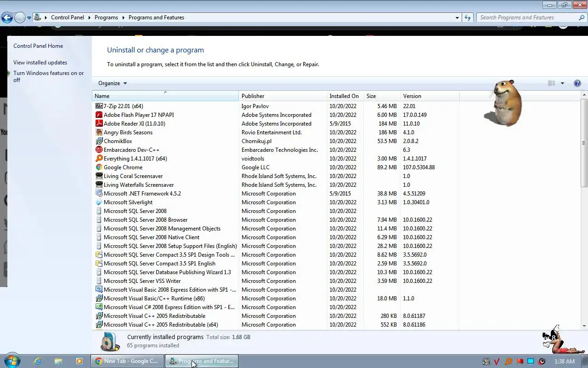The image size is (588, 368).
Task: Open the Windows Start orb
Action: (12, 361)
